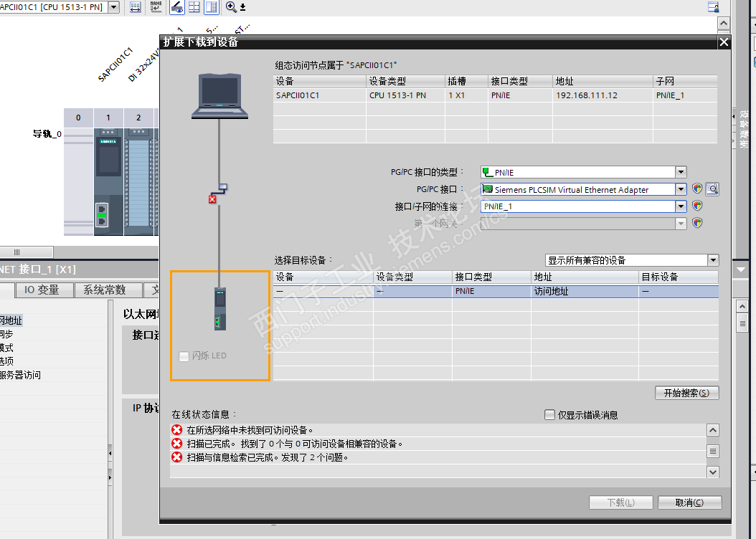Image resolution: width=756 pixels, height=539 pixels.
Task: Select the 同步 item in the left property list
Action: click(6, 334)
